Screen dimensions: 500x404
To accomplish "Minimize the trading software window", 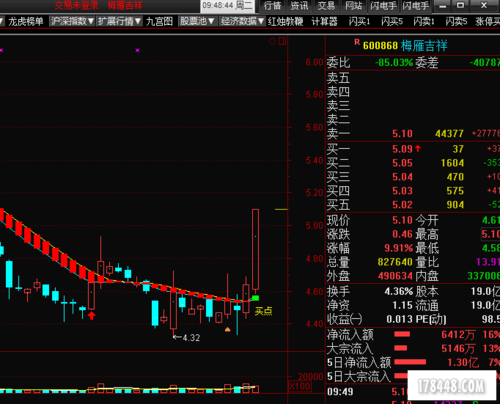I will [442, 6].
